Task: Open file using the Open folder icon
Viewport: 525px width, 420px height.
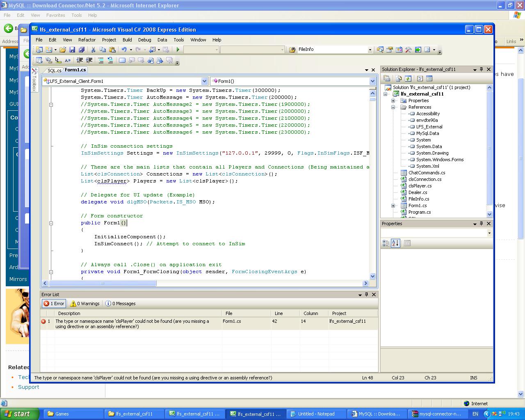Action: click(62, 50)
